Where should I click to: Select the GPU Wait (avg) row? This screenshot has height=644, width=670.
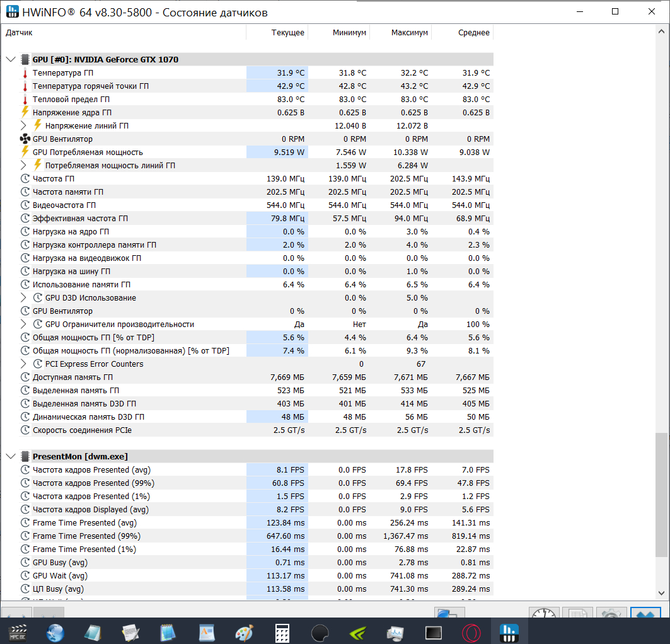(x=257, y=576)
